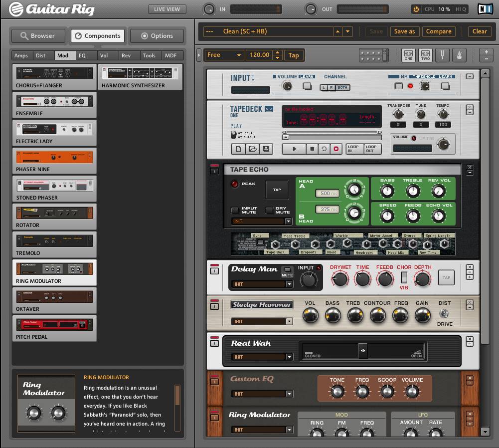Select the Oktaver component

click(54, 300)
